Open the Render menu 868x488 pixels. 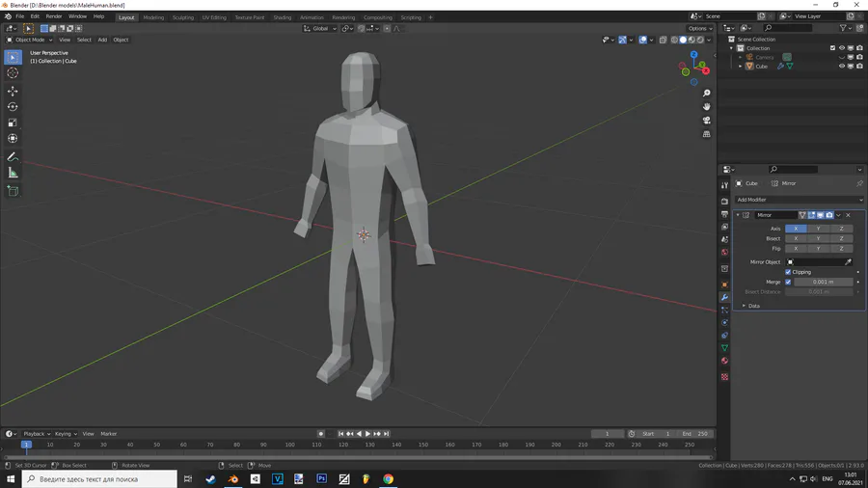(54, 16)
